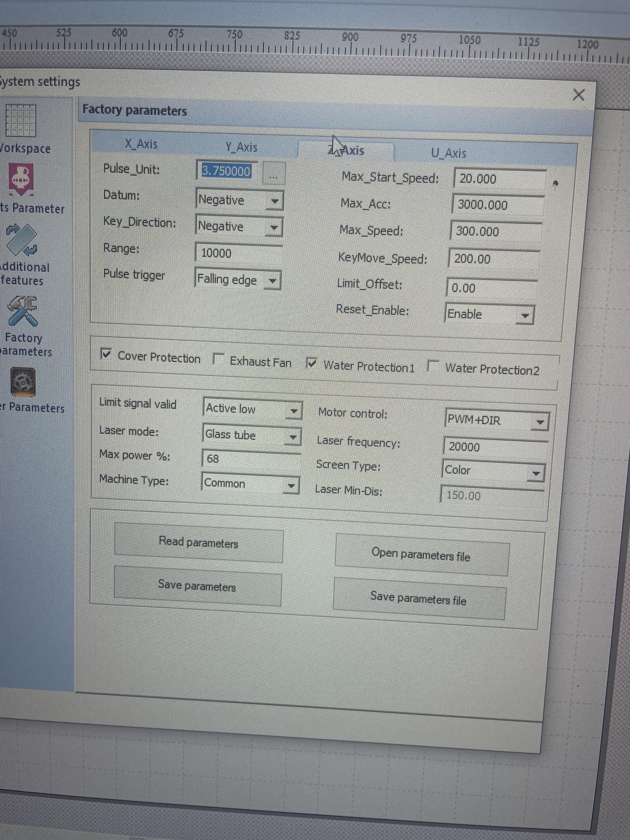Close the System settings dialog
Screen dimensions: 630x840
point(578,95)
